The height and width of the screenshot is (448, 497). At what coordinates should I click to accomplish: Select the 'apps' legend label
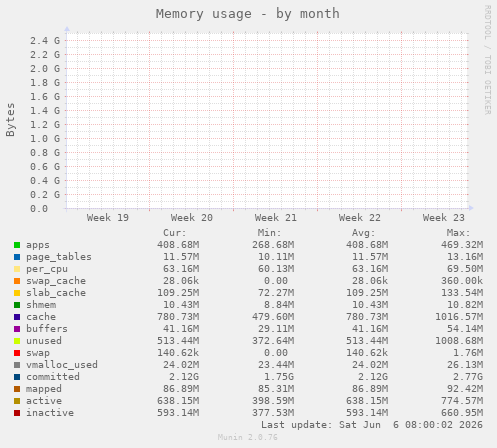38,245
